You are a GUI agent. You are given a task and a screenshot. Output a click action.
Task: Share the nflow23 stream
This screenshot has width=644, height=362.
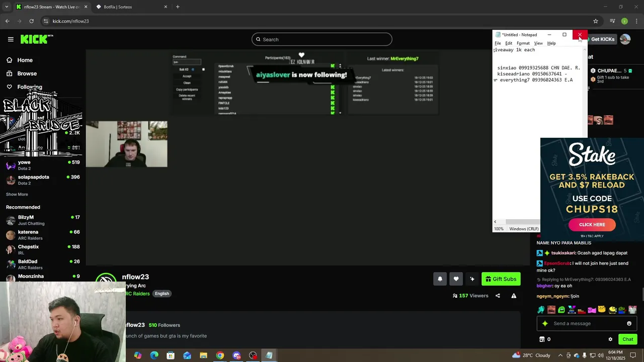coord(498,296)
